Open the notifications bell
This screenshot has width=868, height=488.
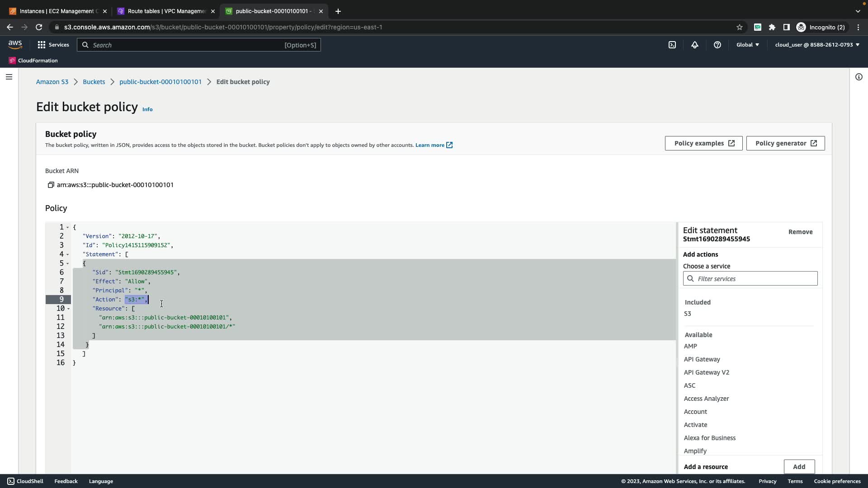click(695, 45)
